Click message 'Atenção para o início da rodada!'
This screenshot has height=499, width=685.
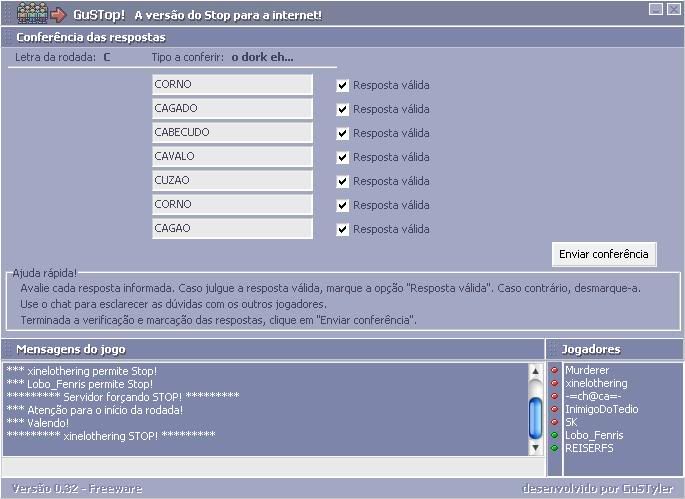click(95, 410)
